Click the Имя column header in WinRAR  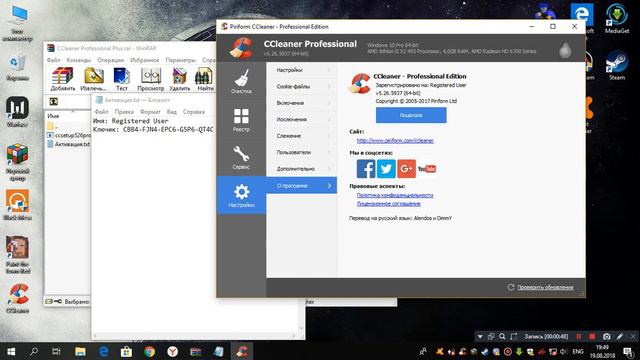point(53,116)
